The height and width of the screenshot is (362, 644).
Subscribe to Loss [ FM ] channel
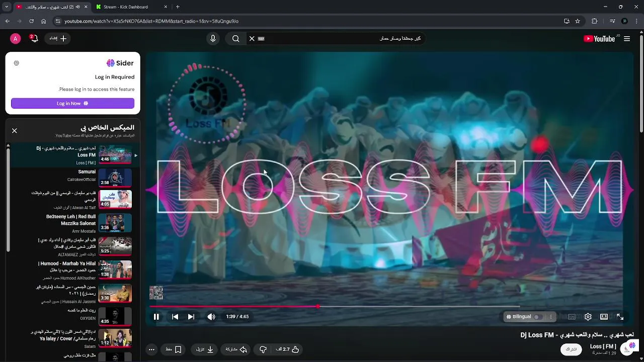[571, 349]
